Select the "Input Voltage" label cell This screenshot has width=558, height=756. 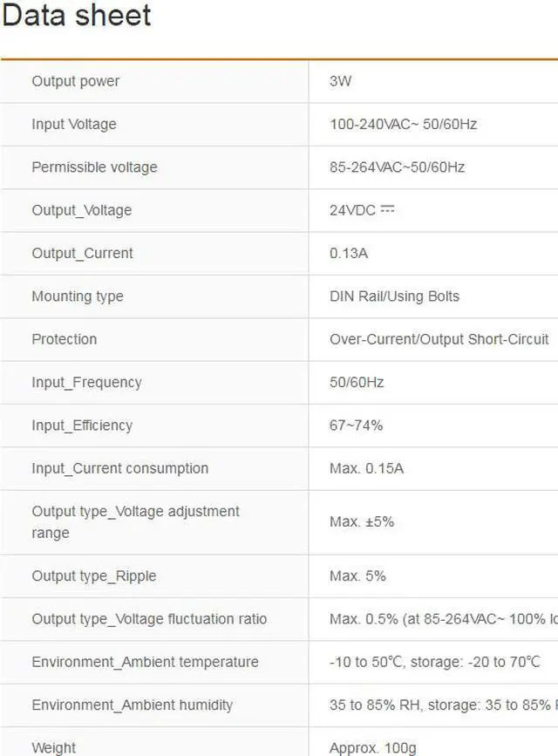tap(74, 124)
